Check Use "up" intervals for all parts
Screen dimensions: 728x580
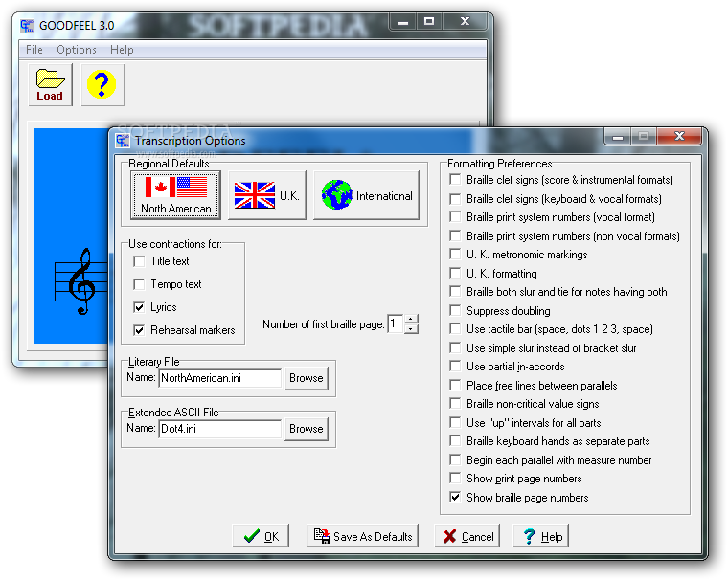(x=455, y=422)
